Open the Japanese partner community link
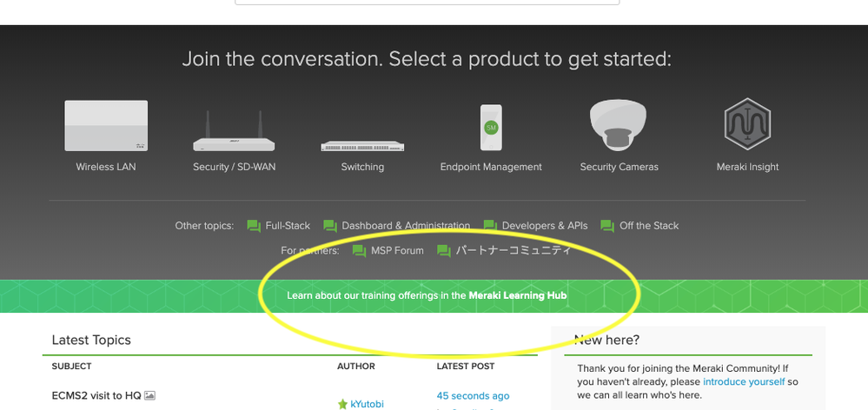Screen dimensions: 868x410 pyautogui.click(x=513, y=251)
